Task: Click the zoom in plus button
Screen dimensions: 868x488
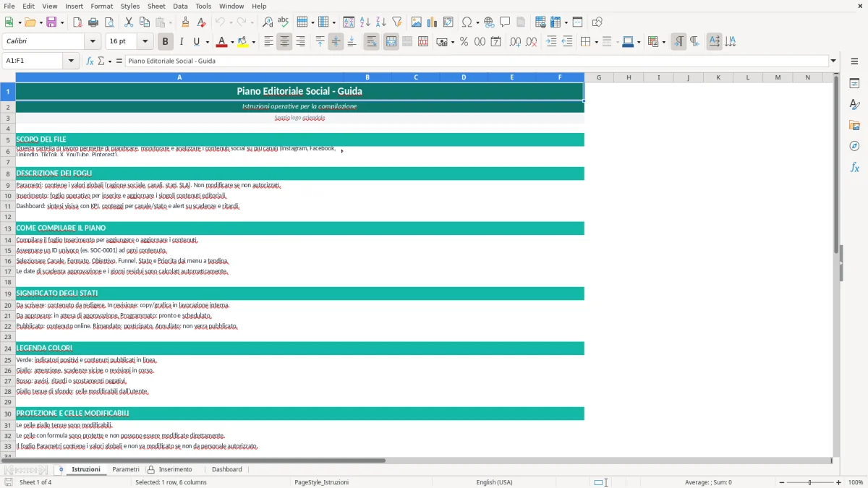Action: [x=839, y=482]
